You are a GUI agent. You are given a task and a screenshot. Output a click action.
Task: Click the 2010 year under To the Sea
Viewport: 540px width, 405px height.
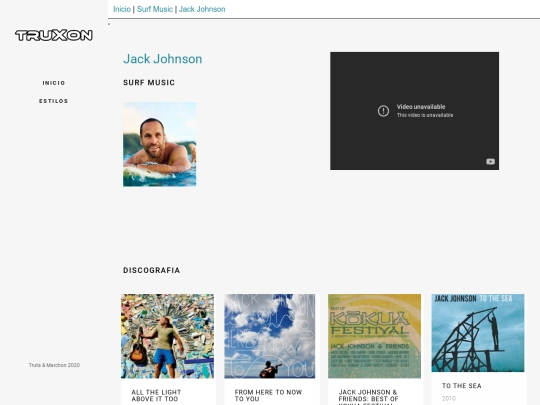click(x=449, y=398)
